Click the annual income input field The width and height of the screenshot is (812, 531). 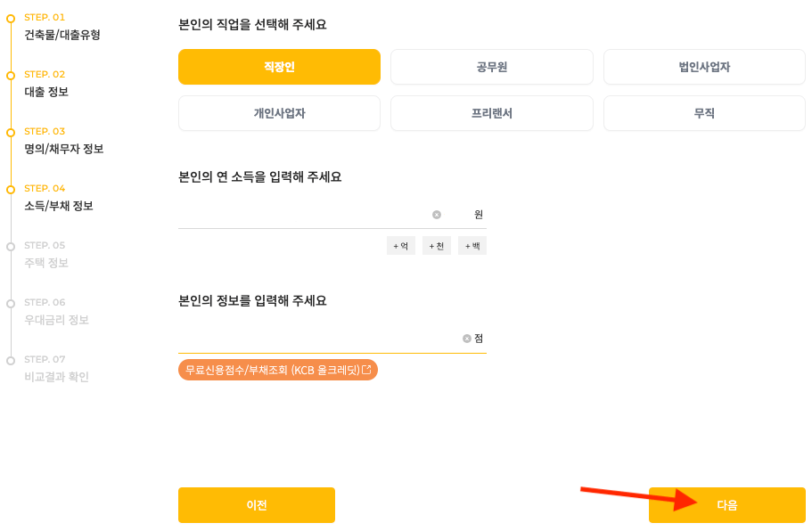[x=303, y=214]
